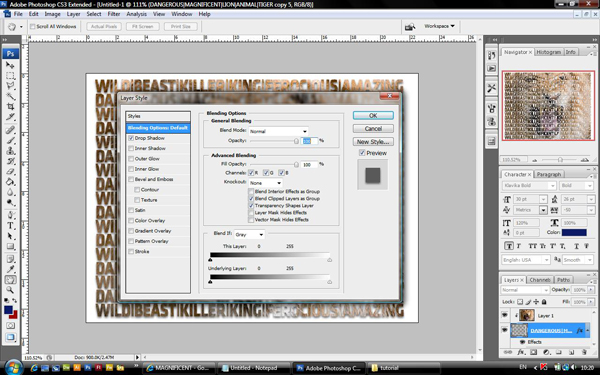Select the History Brush tool

pyautogui.click(x=10, y=161)
